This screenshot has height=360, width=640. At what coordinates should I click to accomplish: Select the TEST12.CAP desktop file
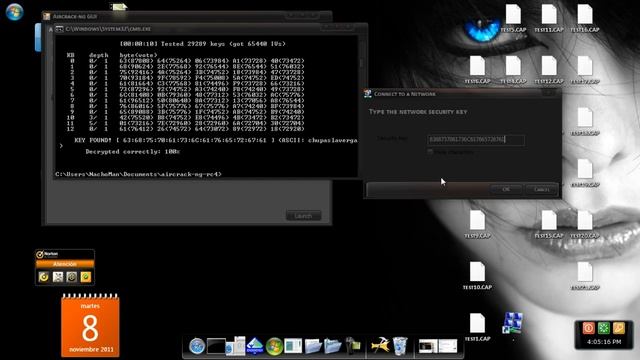coord(549,70)
